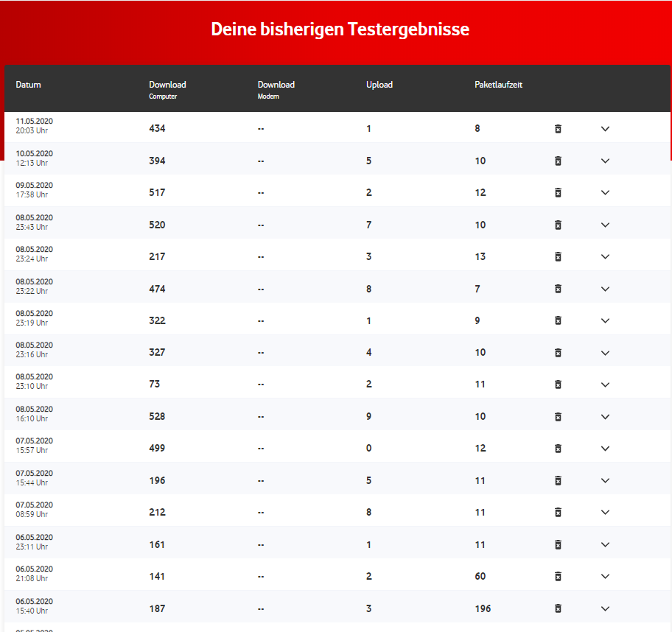The height and width of the screenshot is (632, 672).
Task: Select download value 394
Action: pos(157,161)
